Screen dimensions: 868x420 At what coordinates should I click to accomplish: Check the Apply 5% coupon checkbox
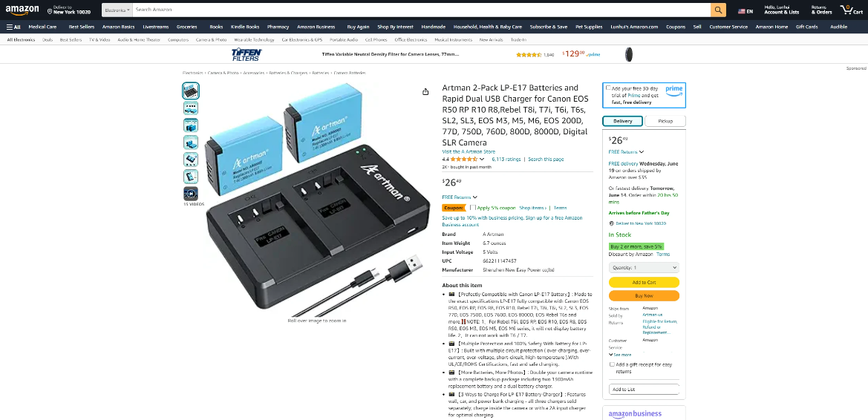[472, 208]
